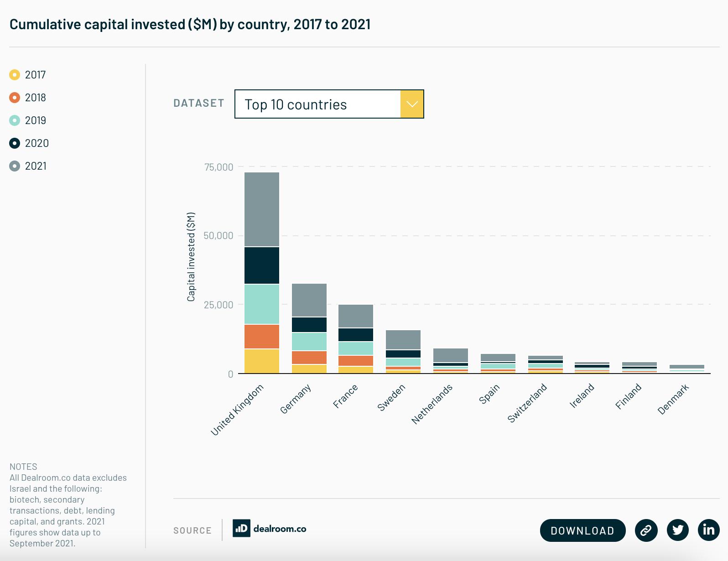Toggle the 2019 legend marker
The height and width of the screenshot is (561, 728).
click(15, 120)
